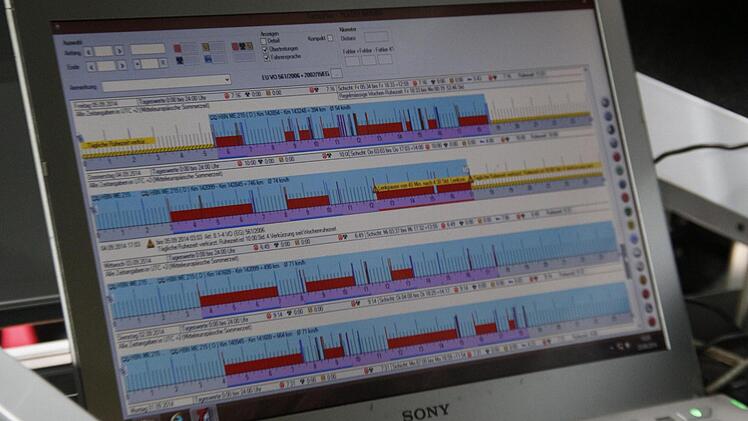Click the topmost round icon in right sidebar

606,102
